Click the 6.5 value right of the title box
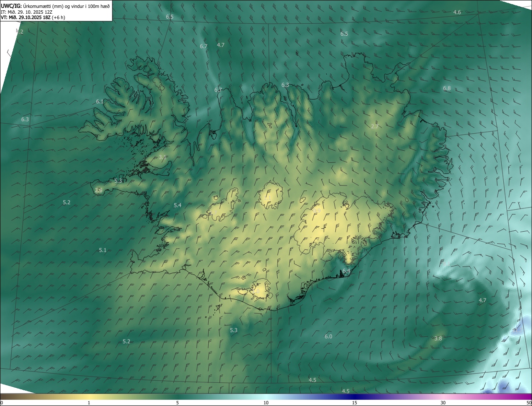The width and height of the screenshot is (532, 406). click(170, 17)
